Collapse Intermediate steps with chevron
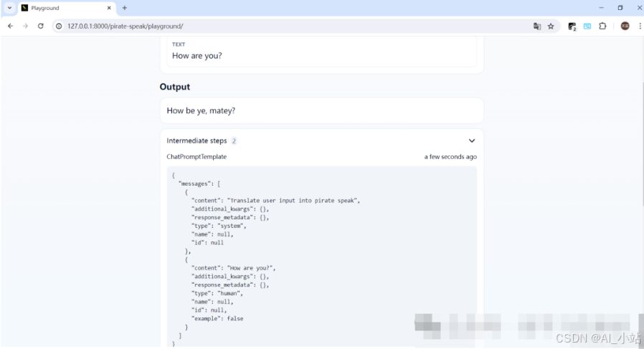 [x=471, y=141]
